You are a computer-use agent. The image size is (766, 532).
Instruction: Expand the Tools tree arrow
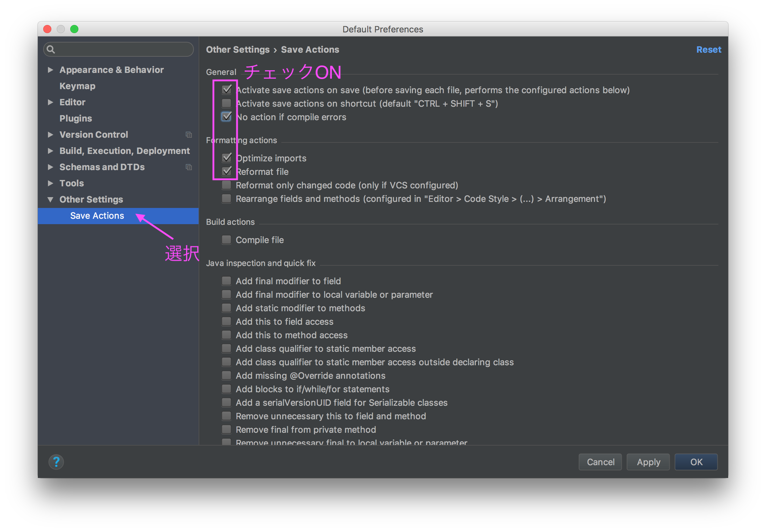pos(51,183)
